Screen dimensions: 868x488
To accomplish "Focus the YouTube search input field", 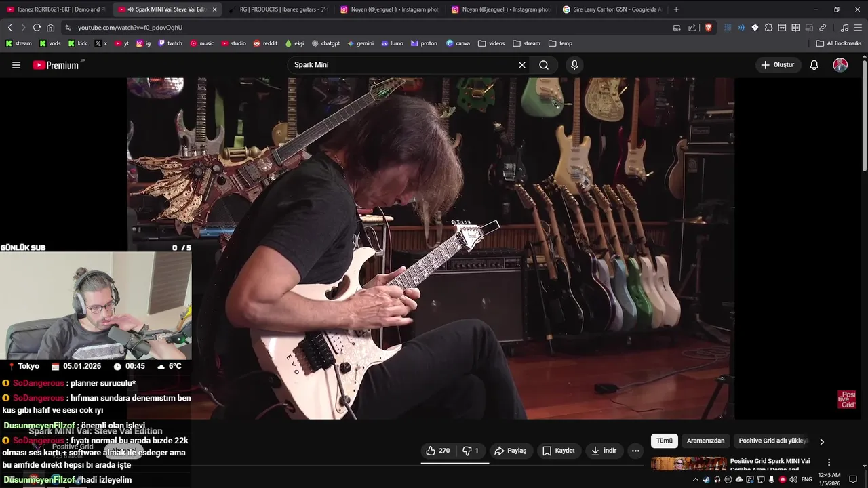I will click(x=403, y=65).
